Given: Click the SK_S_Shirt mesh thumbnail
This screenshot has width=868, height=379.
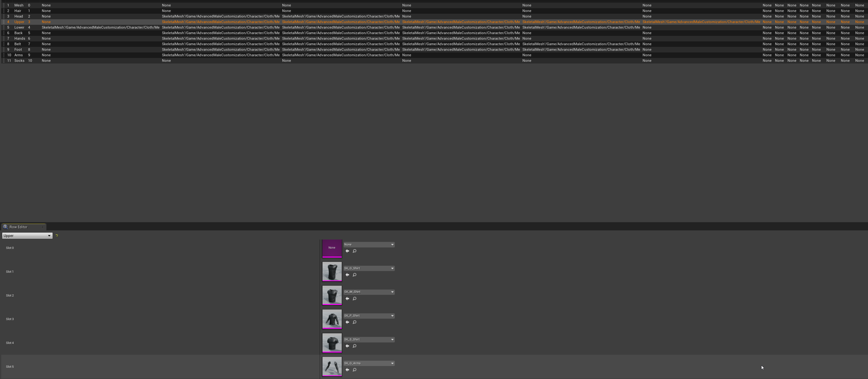Looking at the screenshot, I should tap(332, 343).
